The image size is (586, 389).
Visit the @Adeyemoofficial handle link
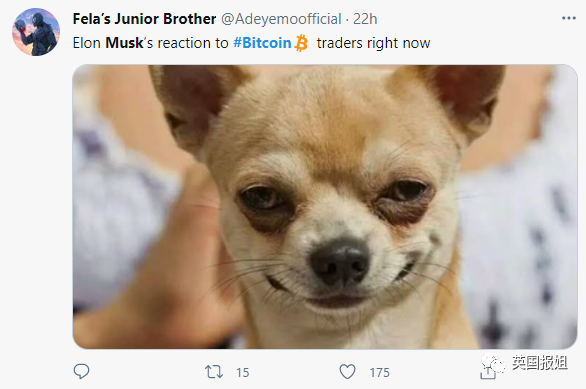click(x=281, y=19)
